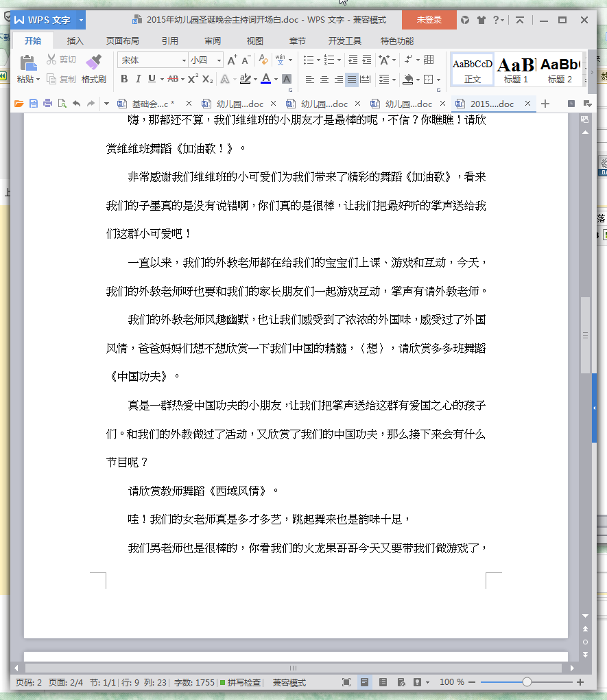Click the insert table grid icon

[x=429, y=60]
